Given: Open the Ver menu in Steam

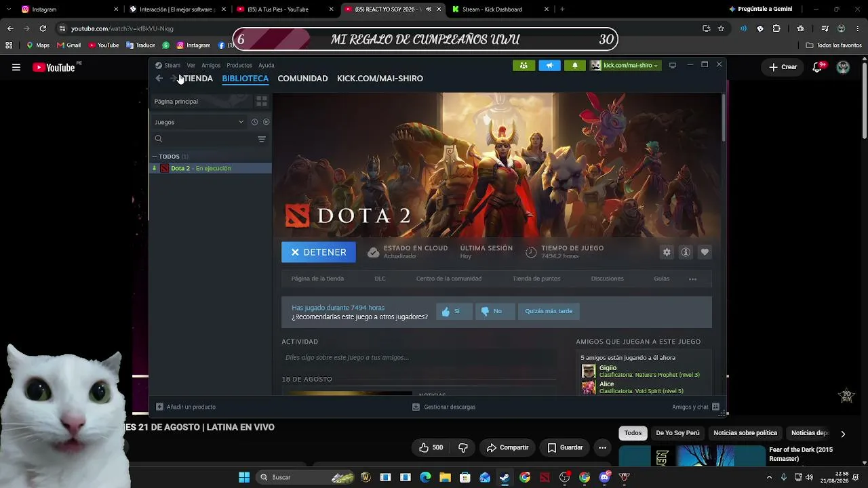Looking at the screenshot, I should coord(191,66).
